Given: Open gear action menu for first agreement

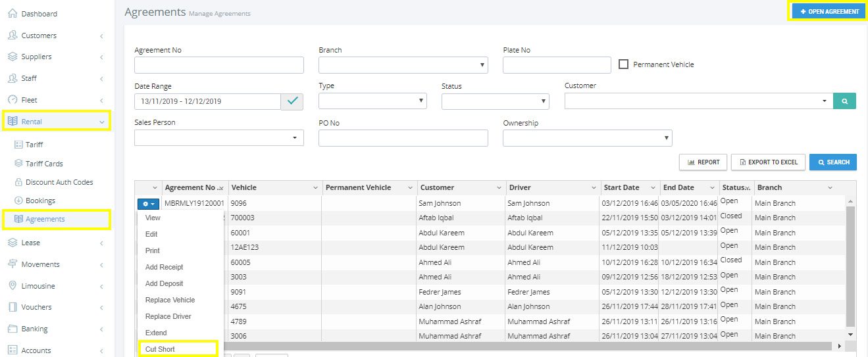Looking at the screenshot, I should pyautogui.click(x=147, y=204).
